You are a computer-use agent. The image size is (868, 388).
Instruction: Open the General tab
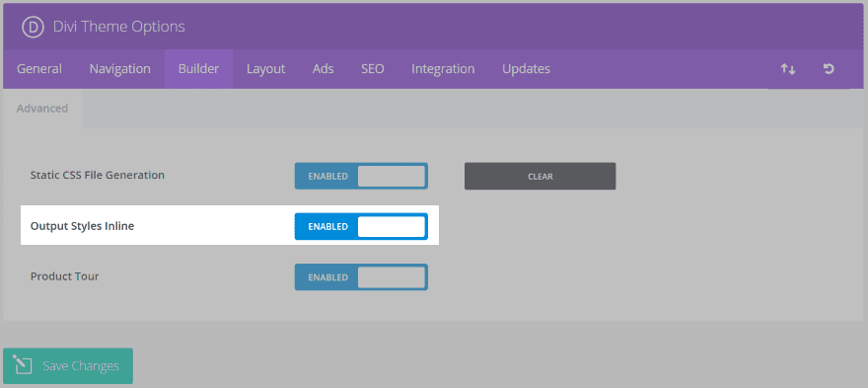(x=39, y=69)
